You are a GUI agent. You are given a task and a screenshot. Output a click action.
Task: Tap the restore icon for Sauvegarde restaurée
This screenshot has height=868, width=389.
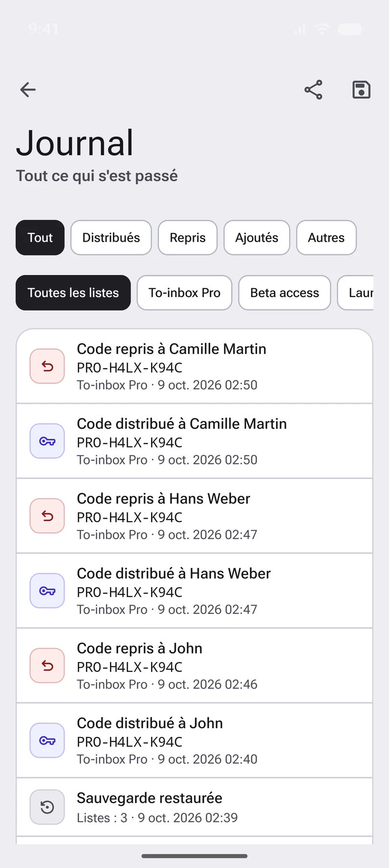47,807
